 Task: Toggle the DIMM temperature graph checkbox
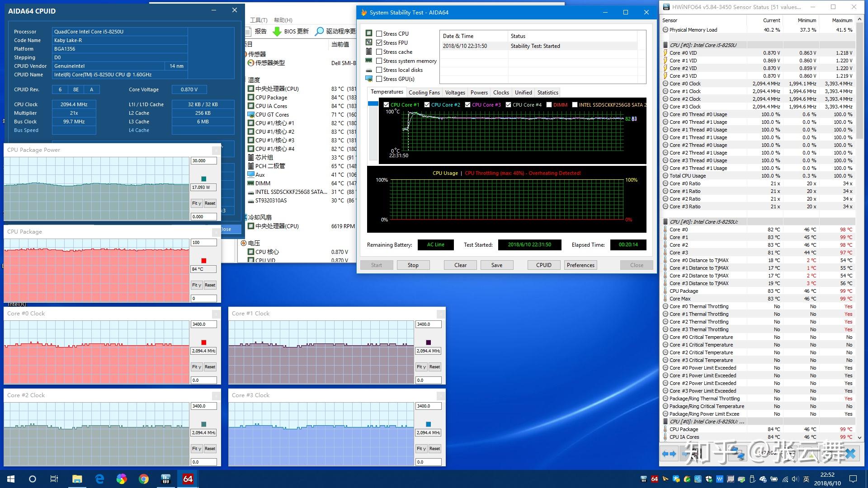pos(549,105)
